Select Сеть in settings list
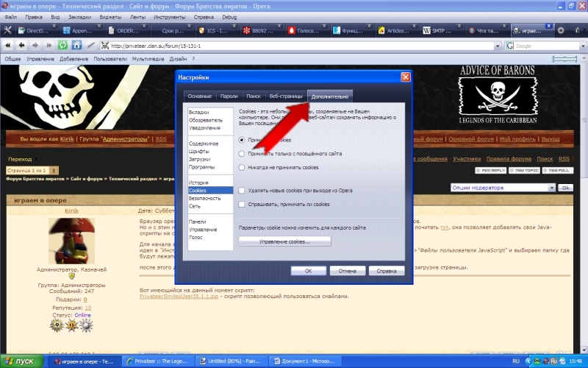 tap(195, 206)
